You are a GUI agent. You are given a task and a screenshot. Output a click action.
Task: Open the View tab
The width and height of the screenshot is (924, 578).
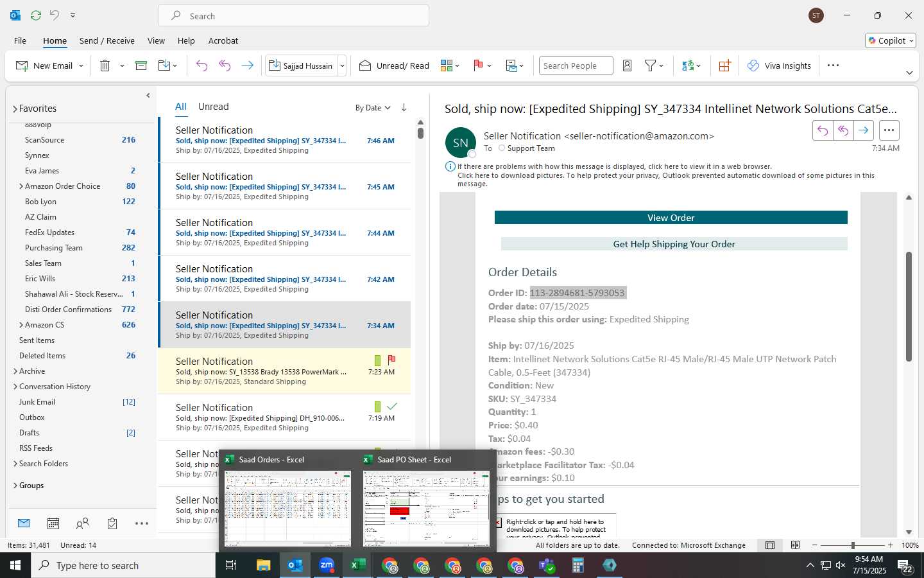(156, 40)
